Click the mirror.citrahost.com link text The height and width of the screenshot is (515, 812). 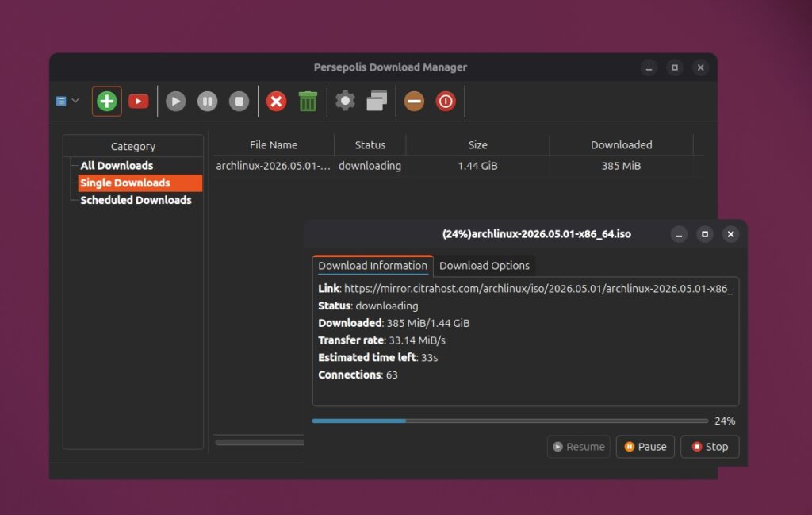pyautogui.click(x=538, y=289)
